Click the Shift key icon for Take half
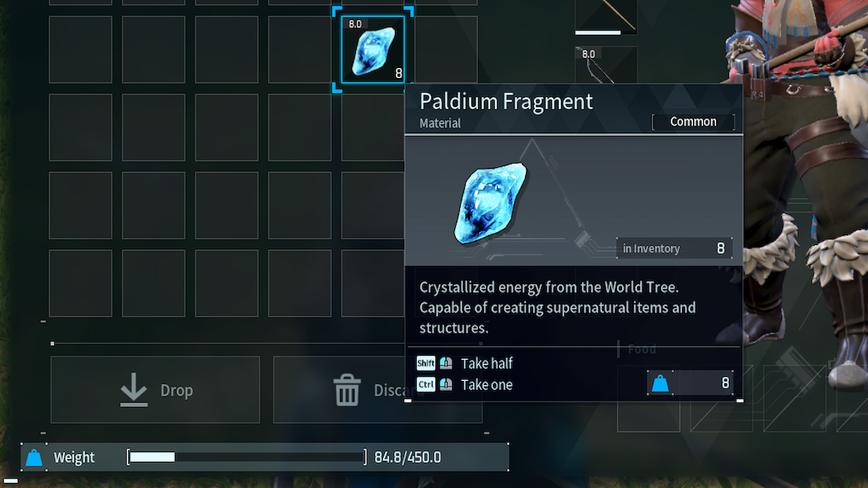Viewport: 868px width, 488px height. (425, 363)
